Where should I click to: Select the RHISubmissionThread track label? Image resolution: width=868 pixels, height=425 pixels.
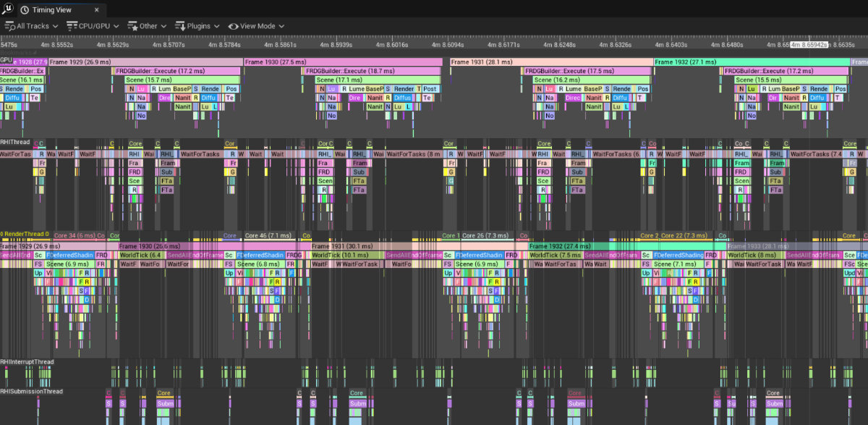pos(31,391)
